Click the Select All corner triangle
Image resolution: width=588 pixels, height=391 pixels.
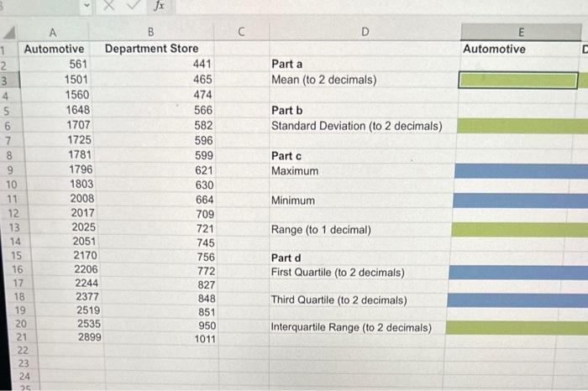click(x=9, y=33)
